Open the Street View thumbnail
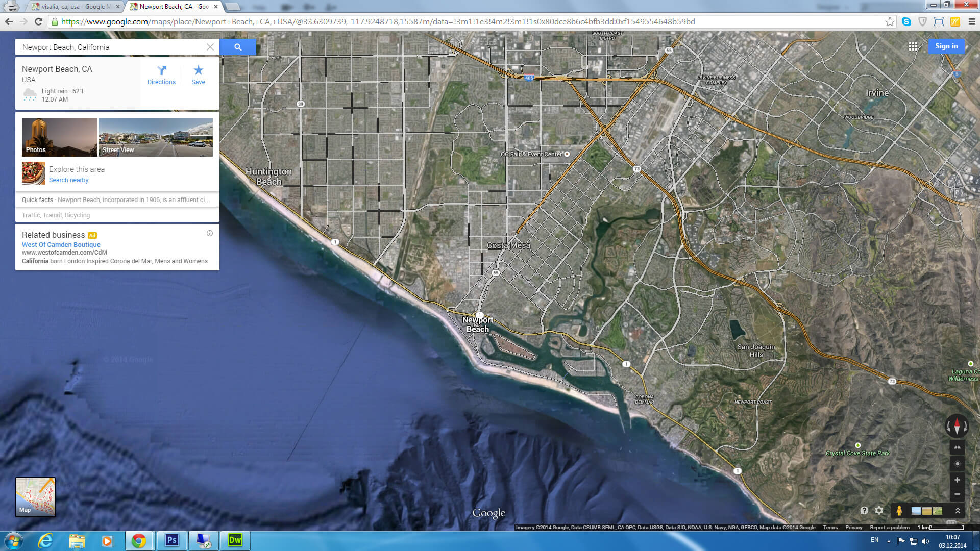This screenshot has height=551, width=980. (156, 137)
